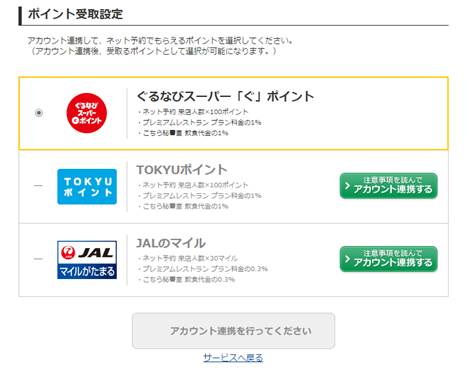This screenshot has width=473, height=381.
Task: Click the dash marker beside JAL mileage
Action: (x=38, y=259)
